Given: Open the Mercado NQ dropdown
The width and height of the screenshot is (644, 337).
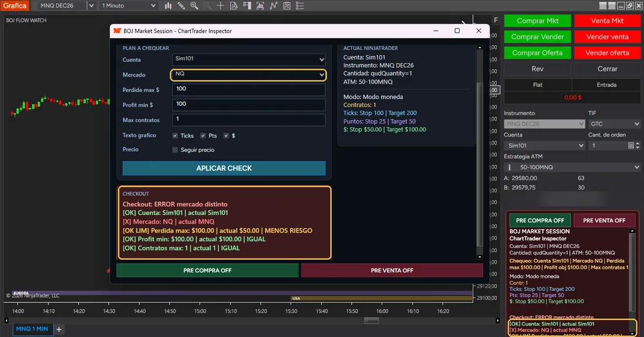Looking at the screenshot, I should pos(248,75).
